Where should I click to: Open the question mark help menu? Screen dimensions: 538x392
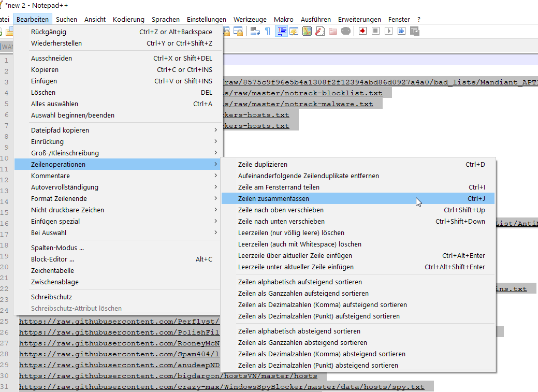coord(418,19)
